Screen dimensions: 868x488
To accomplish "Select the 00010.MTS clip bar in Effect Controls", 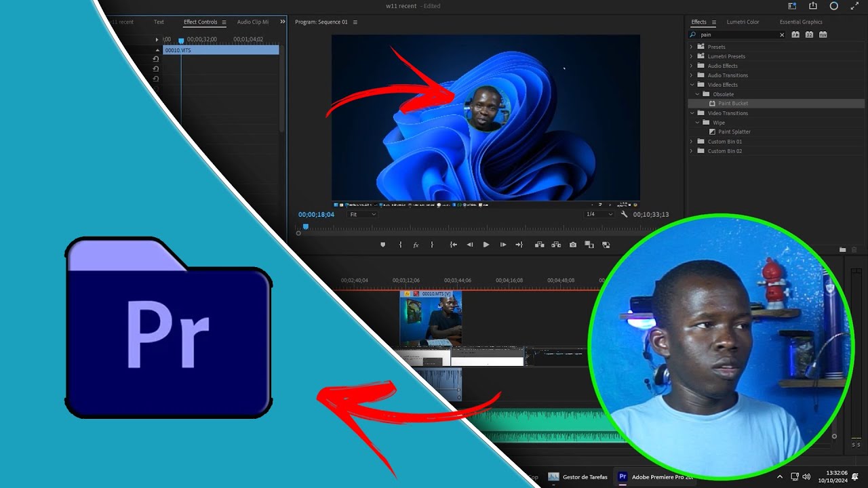I will pyautogui.click(x=220, y=50).
